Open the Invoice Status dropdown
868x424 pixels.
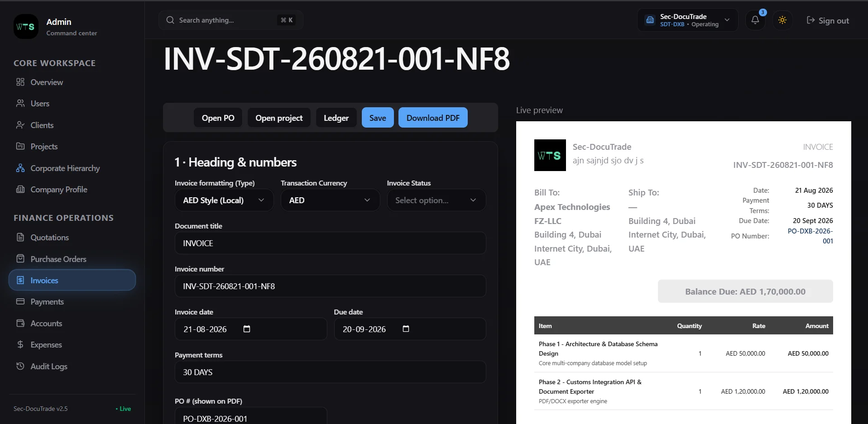point(436,200)
